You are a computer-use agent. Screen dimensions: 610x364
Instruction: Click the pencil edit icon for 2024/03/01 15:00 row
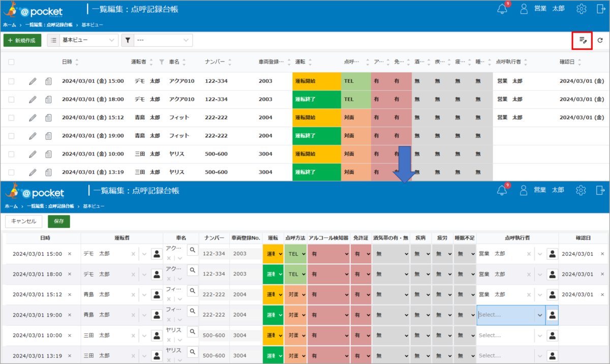pos(33,81)
